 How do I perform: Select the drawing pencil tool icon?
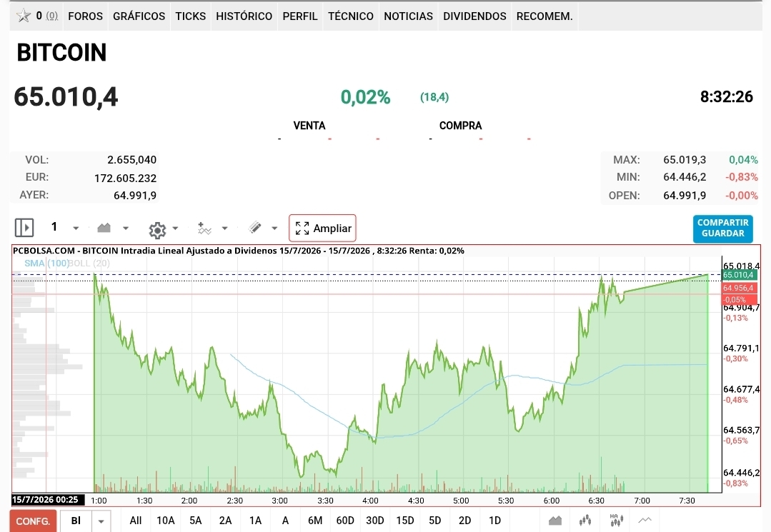point(254,227)
